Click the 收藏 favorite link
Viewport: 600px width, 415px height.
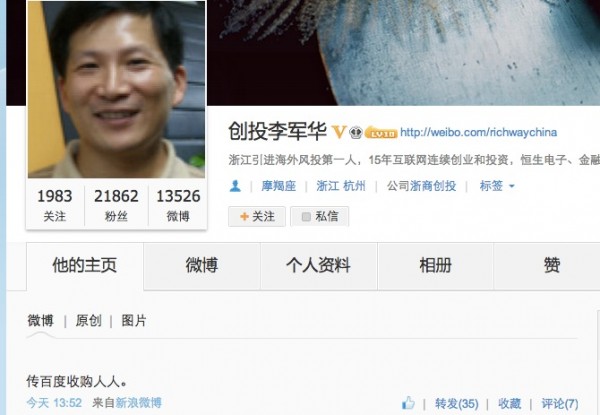coord(509,404)
